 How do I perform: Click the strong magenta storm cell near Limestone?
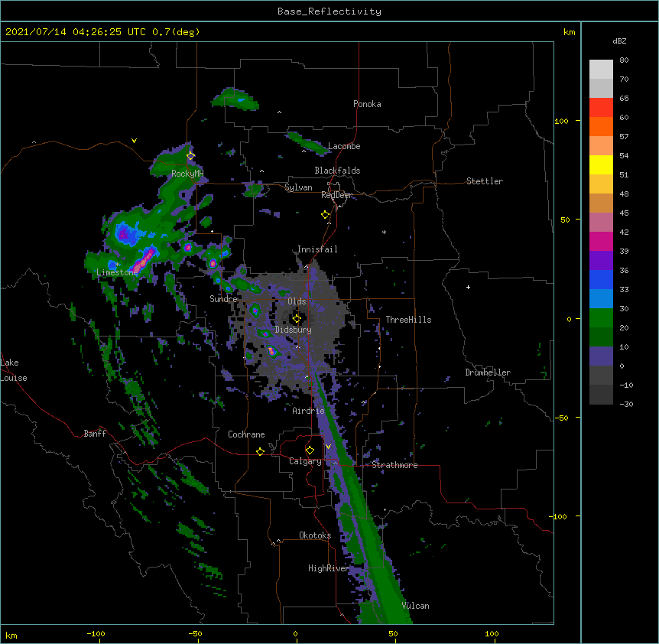(x=143, y=259)
